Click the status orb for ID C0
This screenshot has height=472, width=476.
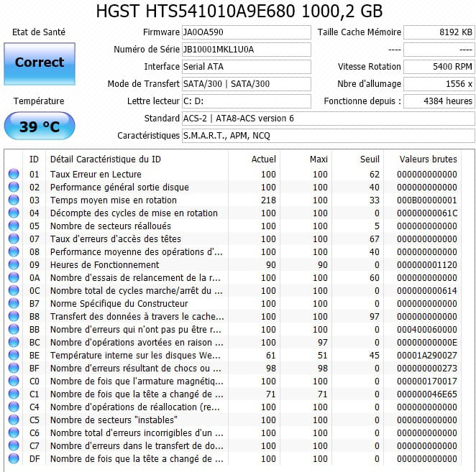pos(14,381)
